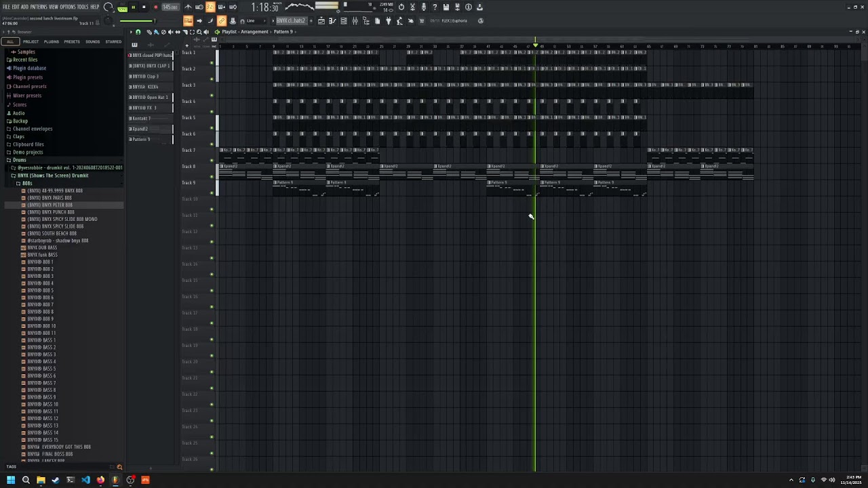Select the Delete tool in playlist toolbar
Viewport: 868px width, 488px height.
pyautogui.click(x=163, y=32)
